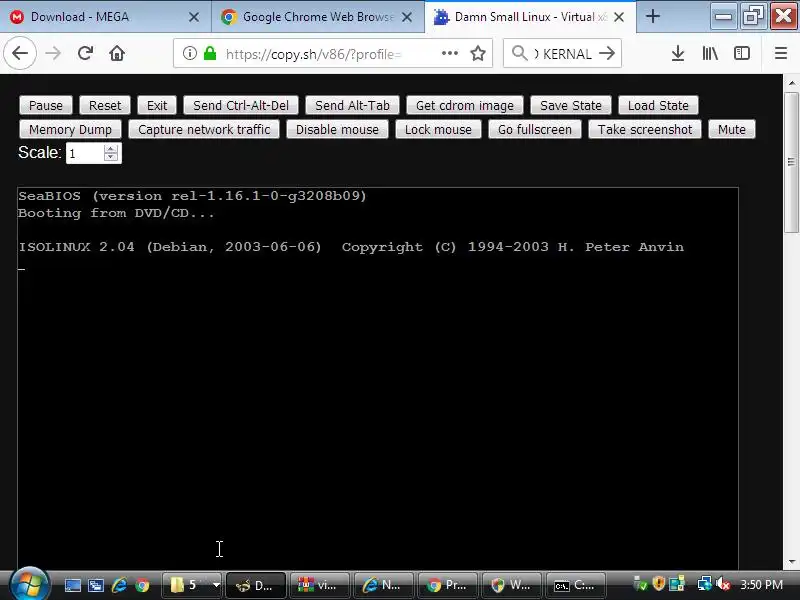This screenshot has width=800, height=600.
Task: Click Go fullscreen button
Action: tap(535, 130)
